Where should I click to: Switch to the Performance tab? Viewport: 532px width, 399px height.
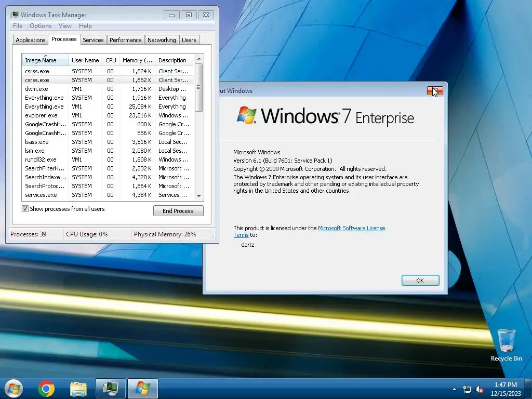(126, 40)
